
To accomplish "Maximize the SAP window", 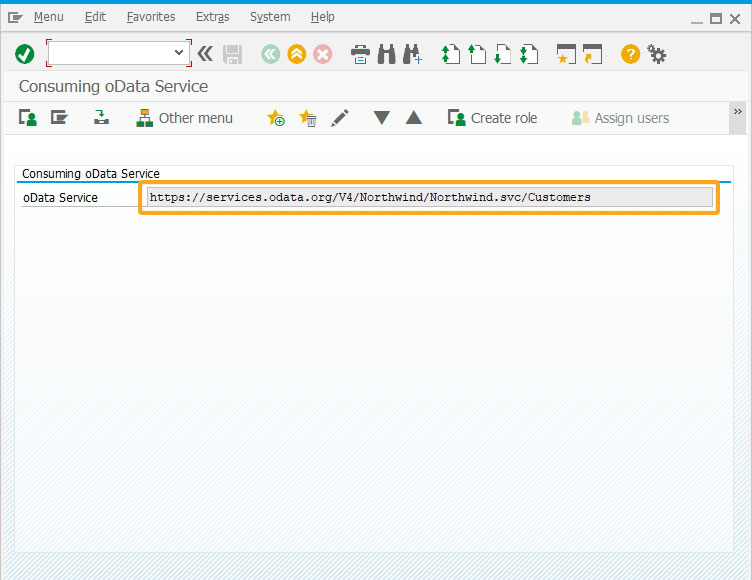I will pos(716,19).
